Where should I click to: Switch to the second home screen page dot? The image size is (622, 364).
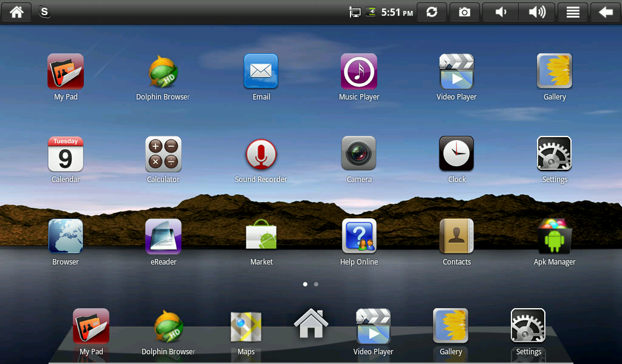[316, 284]
